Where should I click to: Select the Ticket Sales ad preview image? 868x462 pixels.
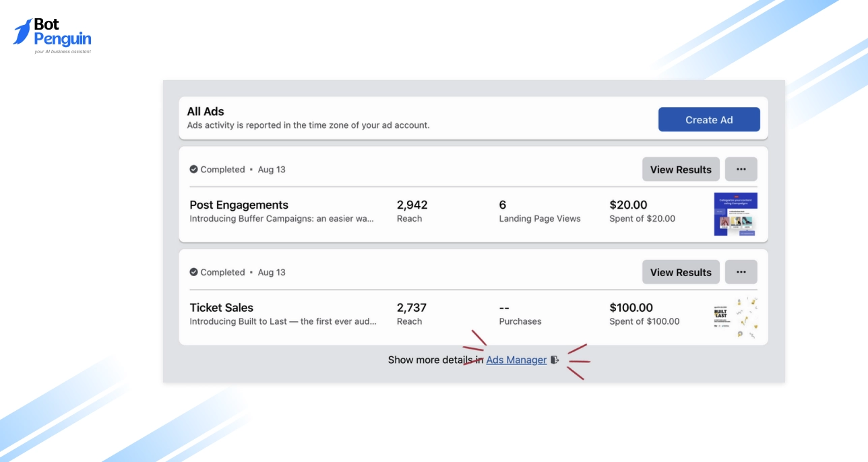[735, 317]
